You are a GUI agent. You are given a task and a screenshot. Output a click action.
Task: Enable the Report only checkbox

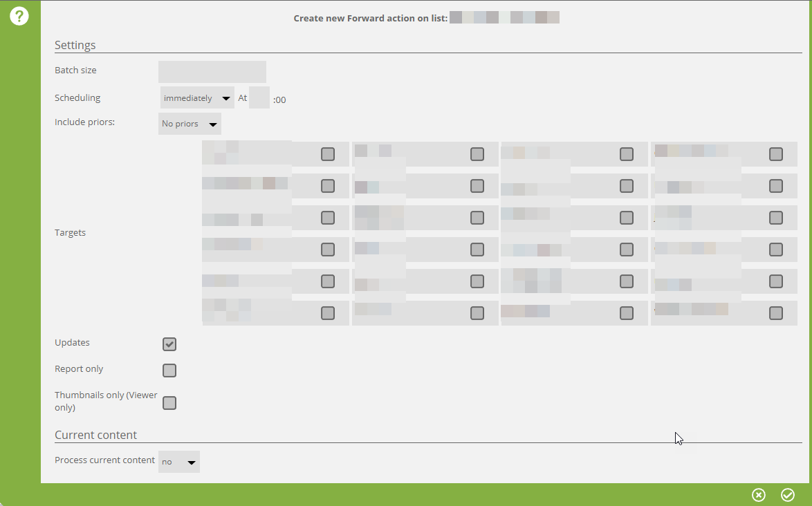coord(169,371)
